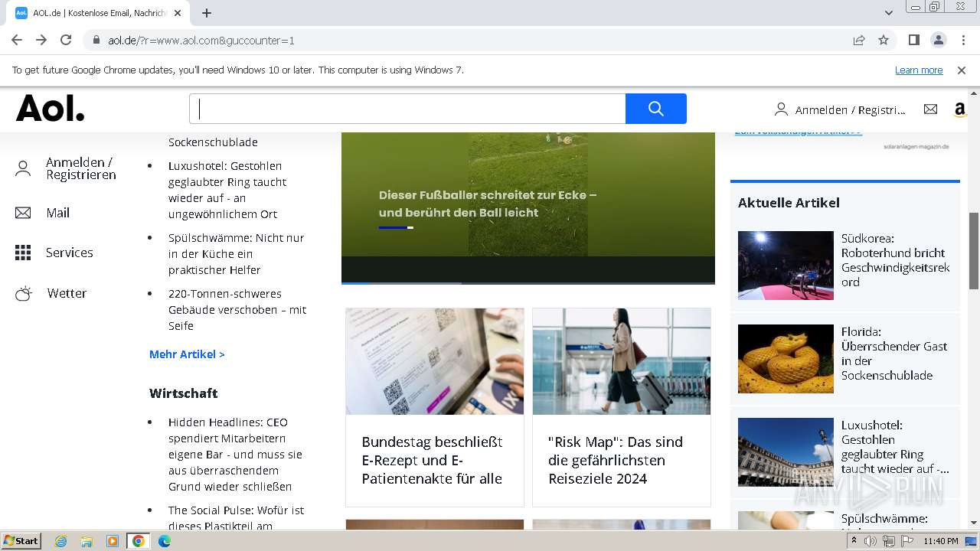The image size is (980, 551).
Task: Click the person icon beside Anmelden / Registri…
Action: [x=781, y=109]
